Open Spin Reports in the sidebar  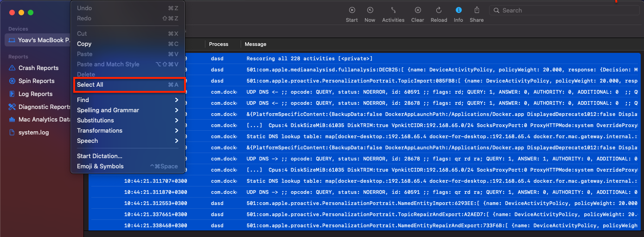pos(36,81)
